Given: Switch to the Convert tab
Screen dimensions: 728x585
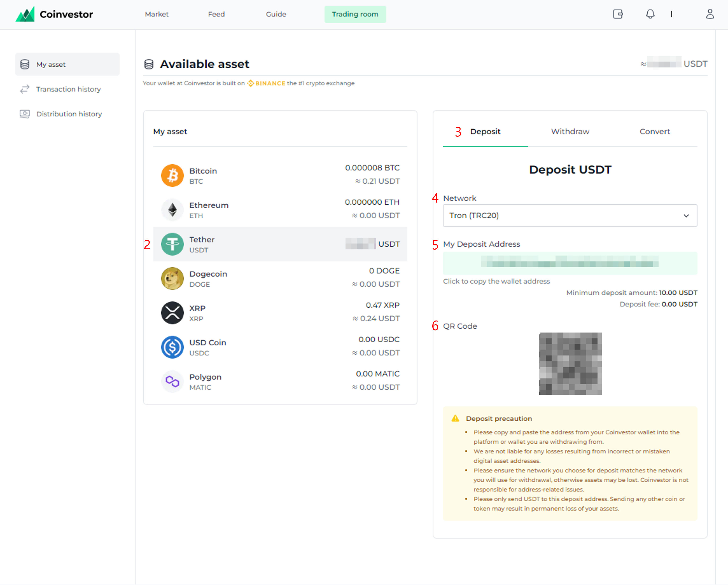Looking at the screenshot, I should [x=655, y=132].
